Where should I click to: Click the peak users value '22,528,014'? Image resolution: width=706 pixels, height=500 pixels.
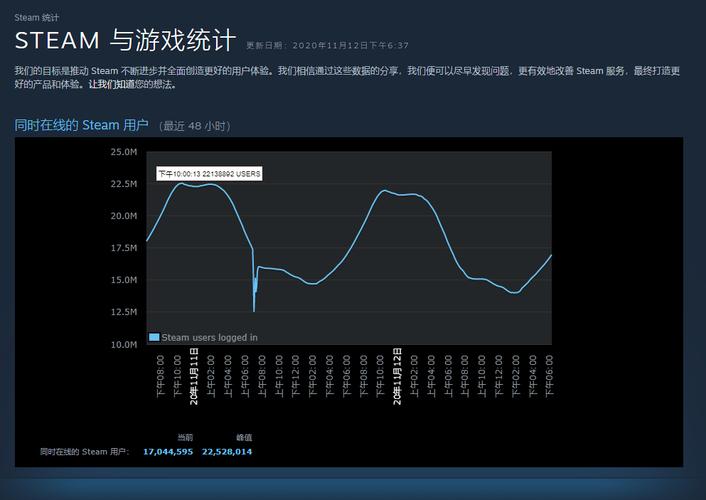coord(227,452)
